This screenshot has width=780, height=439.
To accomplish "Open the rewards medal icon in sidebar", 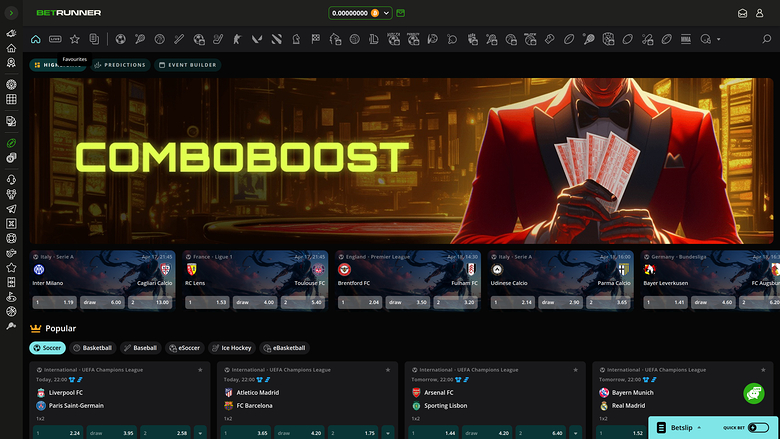I will [11, 63].
